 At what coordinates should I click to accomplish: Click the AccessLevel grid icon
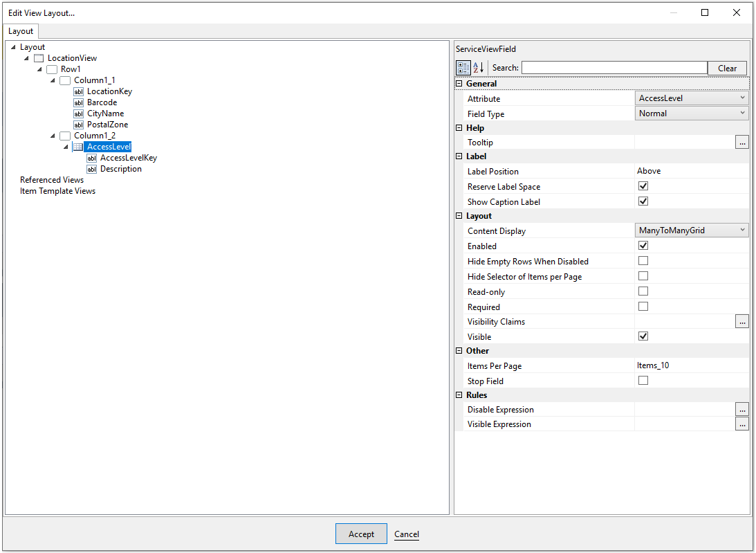78,147
